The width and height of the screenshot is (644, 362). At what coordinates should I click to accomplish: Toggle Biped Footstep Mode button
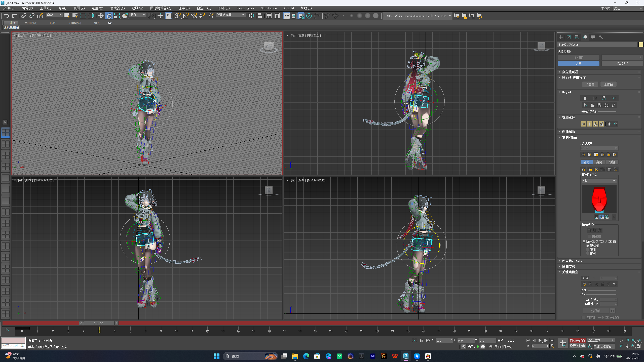click(594, 98)
